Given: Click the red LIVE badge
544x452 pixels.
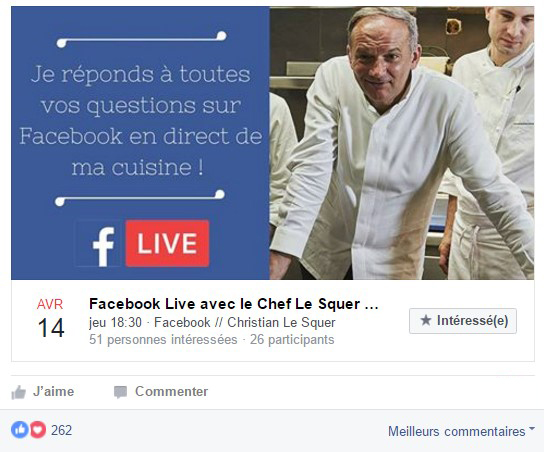Looking at the screenshot, I should click(167, 243).
